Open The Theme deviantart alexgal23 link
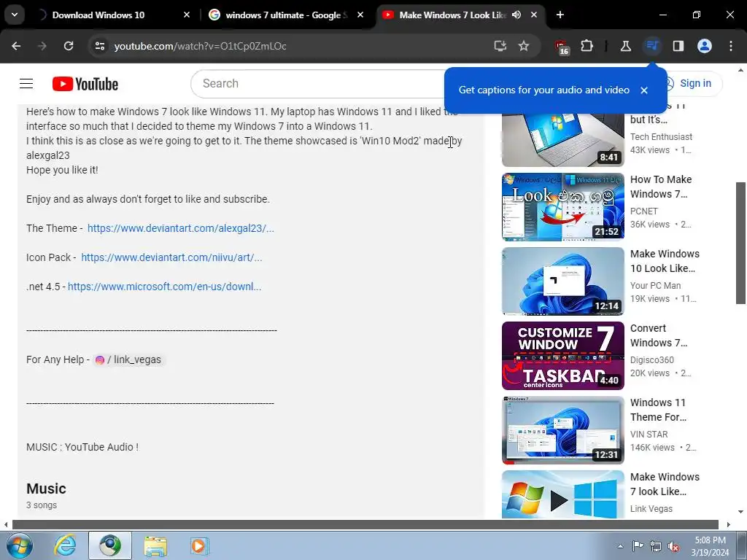This screenshot has height=560, width=747. 181,228
